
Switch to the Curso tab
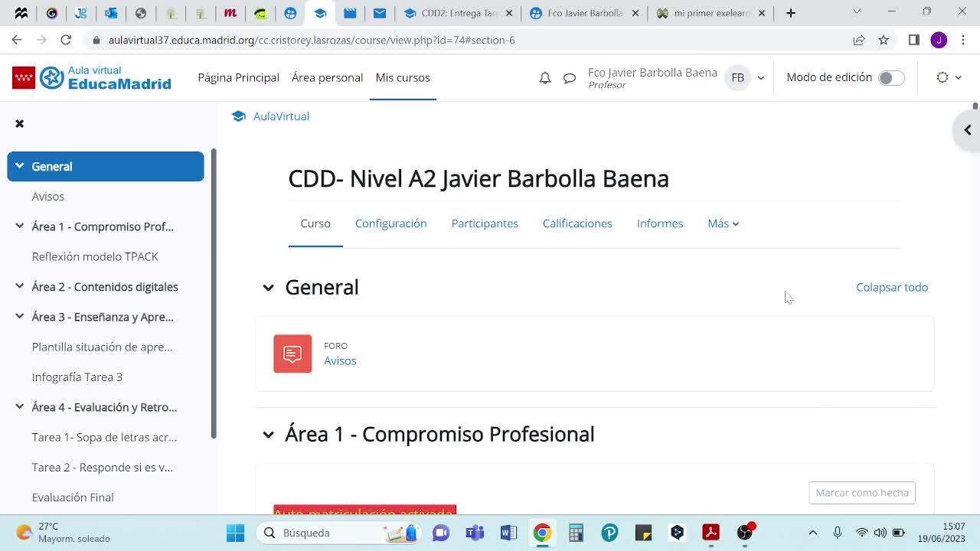pyautogui.click(x=315, y=223)
